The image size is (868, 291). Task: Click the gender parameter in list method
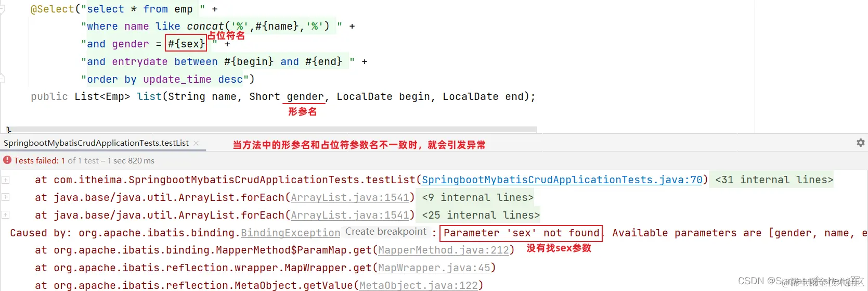(x=305, y=96)
